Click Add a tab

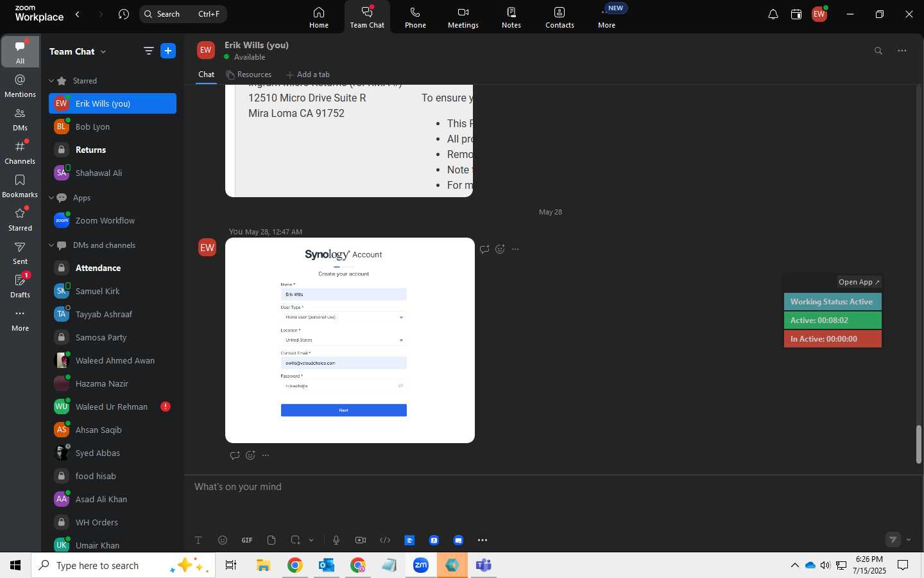[308, 74]
